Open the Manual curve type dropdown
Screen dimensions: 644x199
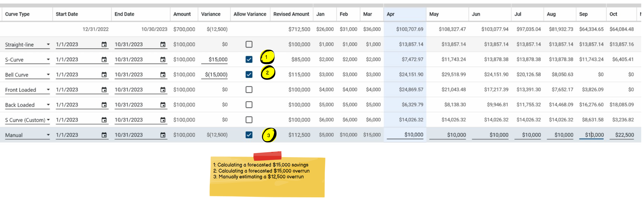tap(48, 135)
